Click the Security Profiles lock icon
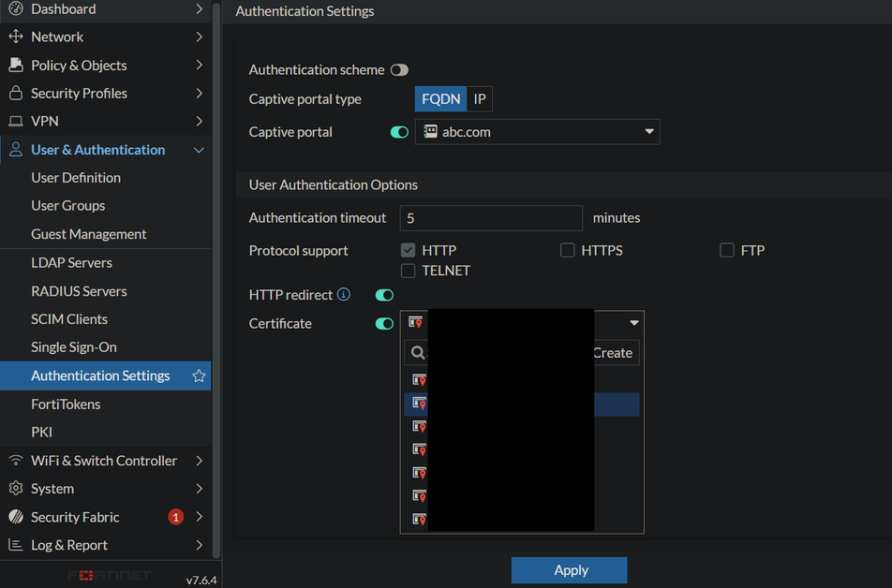 (x=16, y=93)
